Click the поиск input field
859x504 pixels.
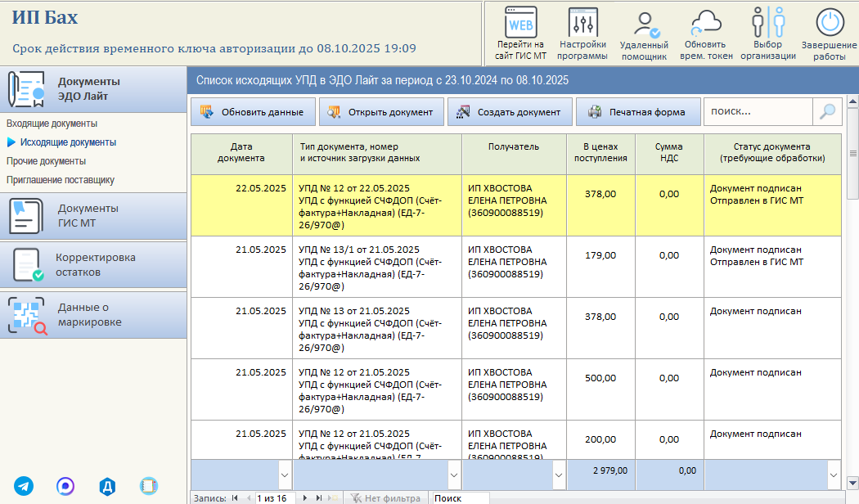758,112
